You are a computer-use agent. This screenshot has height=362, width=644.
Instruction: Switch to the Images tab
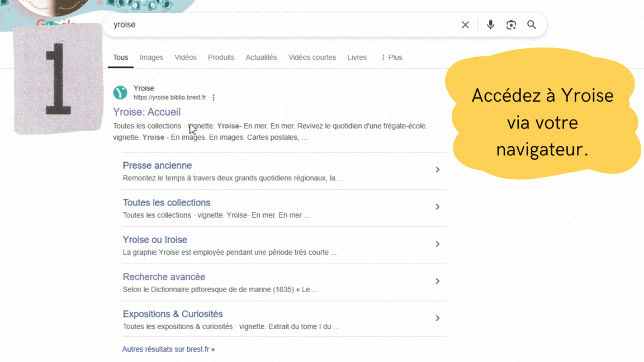[151, 58]
